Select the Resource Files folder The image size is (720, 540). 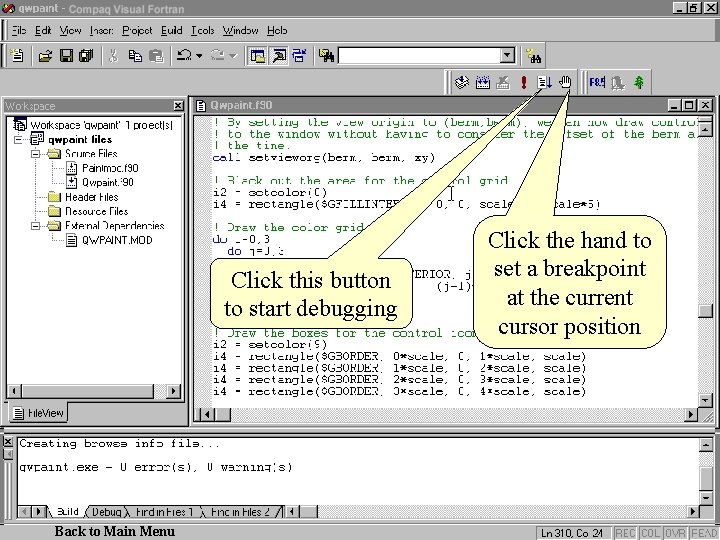pyautogui.click(x=96, y=211)
